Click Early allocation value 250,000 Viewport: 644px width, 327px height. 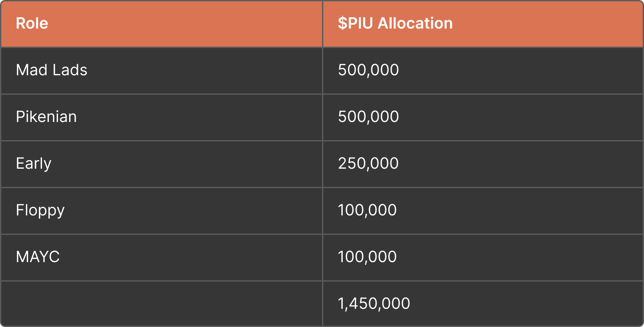click(x=368, y=163)
